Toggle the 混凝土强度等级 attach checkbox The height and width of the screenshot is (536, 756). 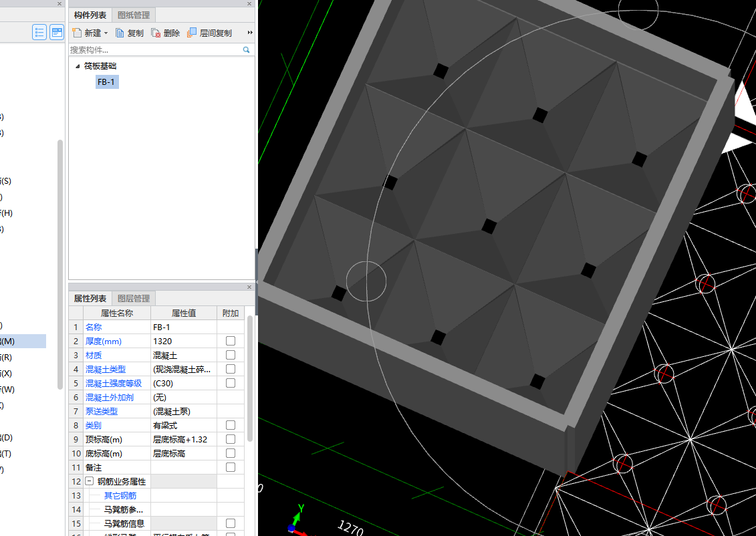click(231, 383)
